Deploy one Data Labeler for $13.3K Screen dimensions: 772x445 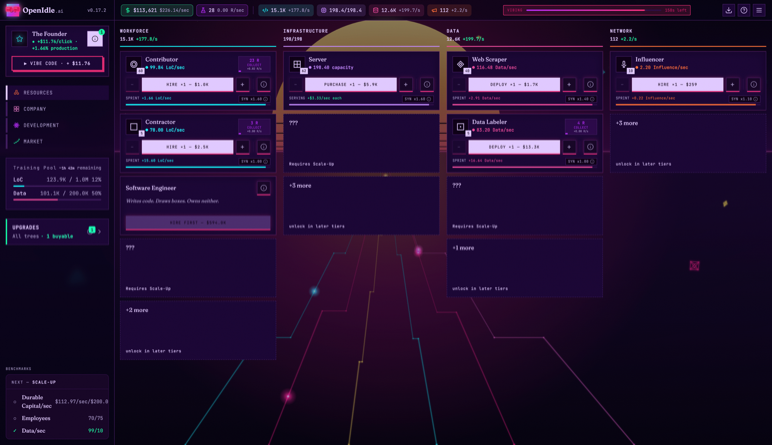coord(514,147)
